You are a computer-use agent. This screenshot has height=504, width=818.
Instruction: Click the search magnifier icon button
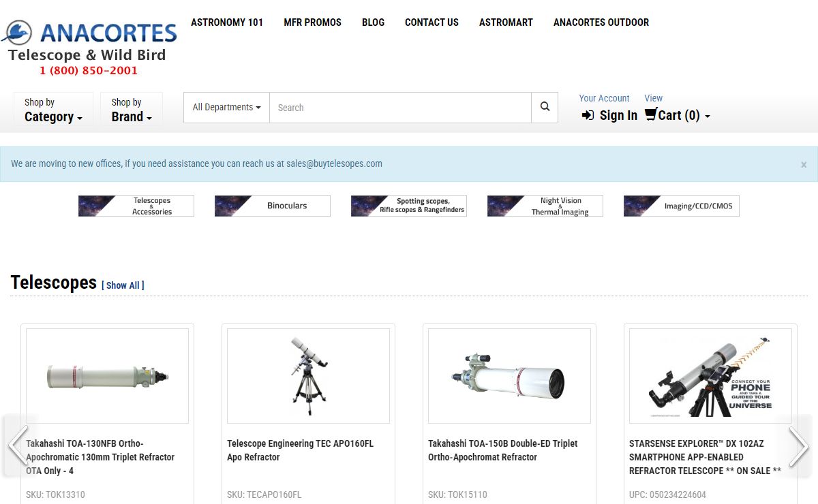[x=545, y=107]
